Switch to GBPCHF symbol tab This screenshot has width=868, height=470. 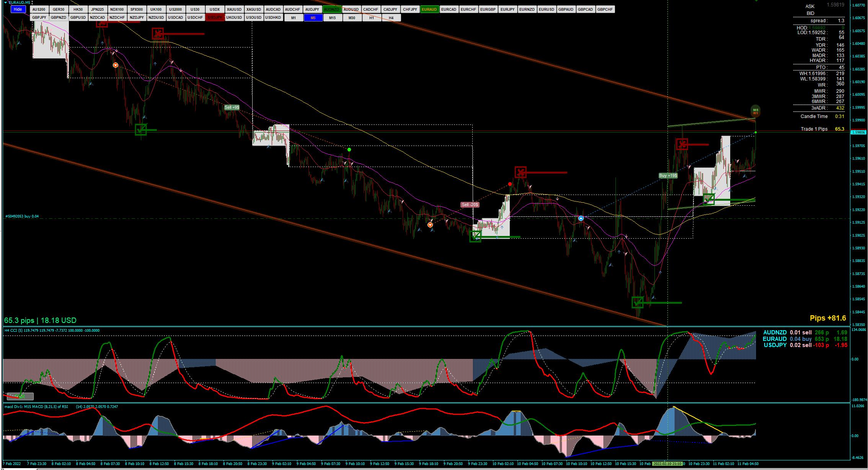[x=605, y=9]
